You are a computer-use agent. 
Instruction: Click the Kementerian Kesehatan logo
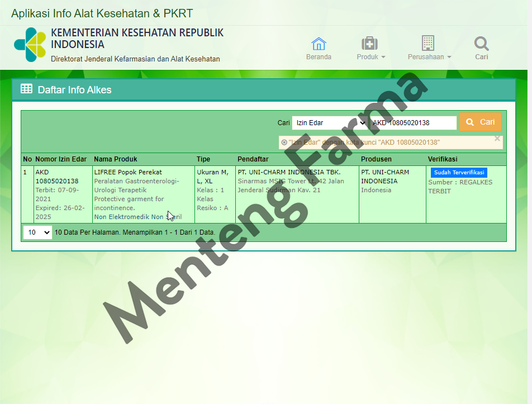tap(31, 46)
